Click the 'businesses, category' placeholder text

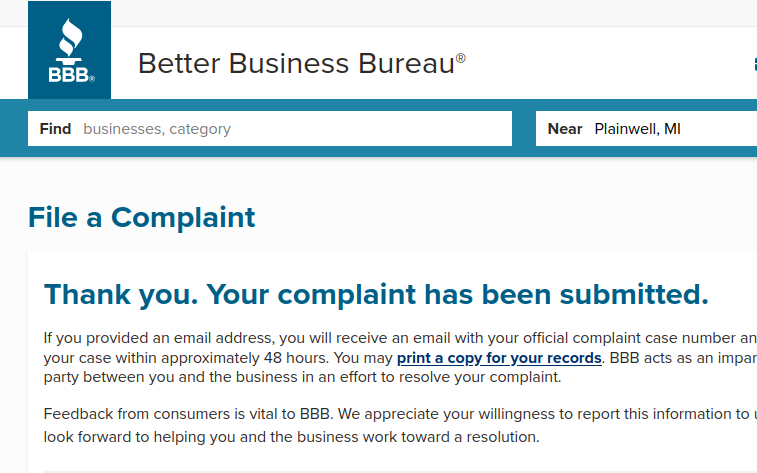(157, 129)
